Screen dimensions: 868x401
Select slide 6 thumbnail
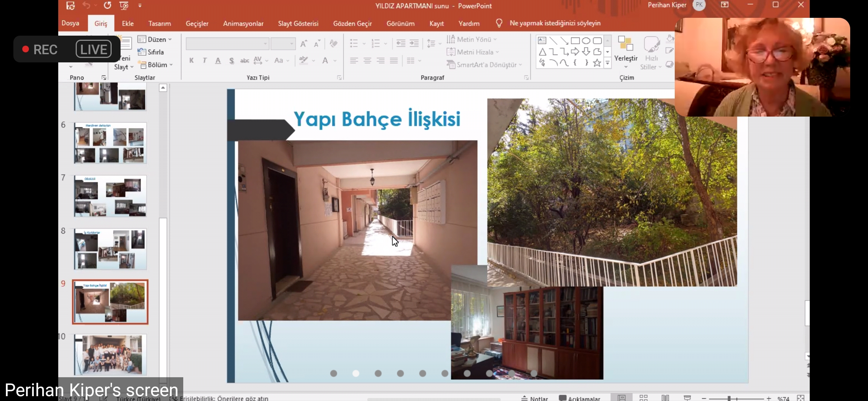pos(110,143)
